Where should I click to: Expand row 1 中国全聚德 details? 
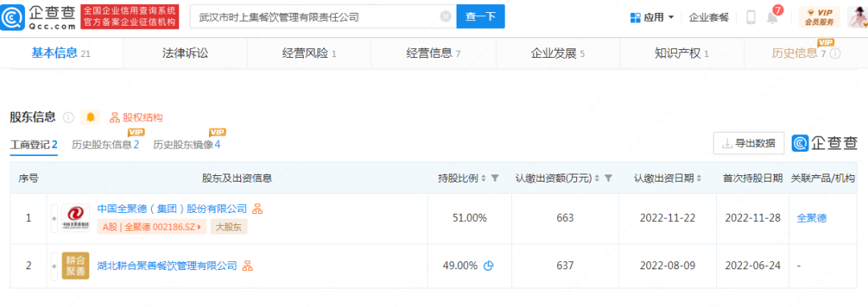pos(55,219)
